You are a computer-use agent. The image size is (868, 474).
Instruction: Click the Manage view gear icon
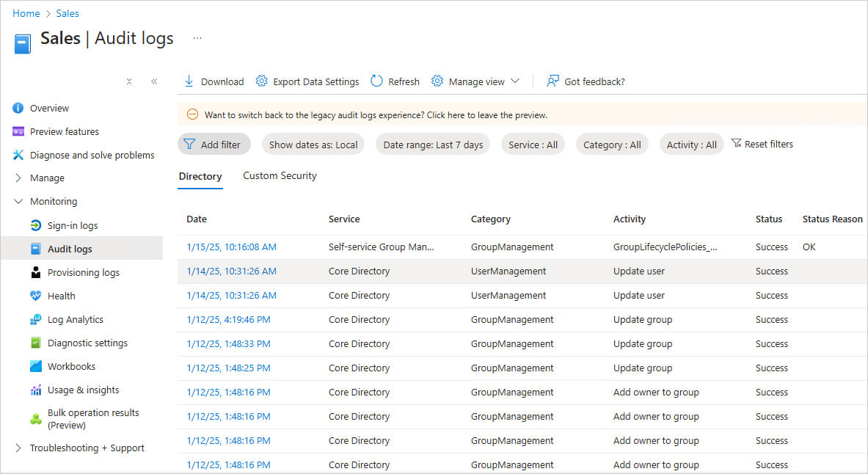point(437,81)
